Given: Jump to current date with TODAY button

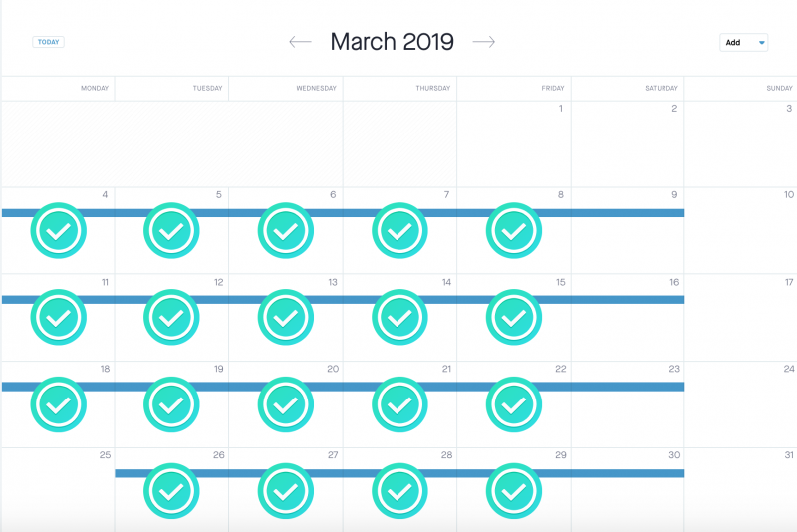Looking at the screenshot, I should pos(48,42).
